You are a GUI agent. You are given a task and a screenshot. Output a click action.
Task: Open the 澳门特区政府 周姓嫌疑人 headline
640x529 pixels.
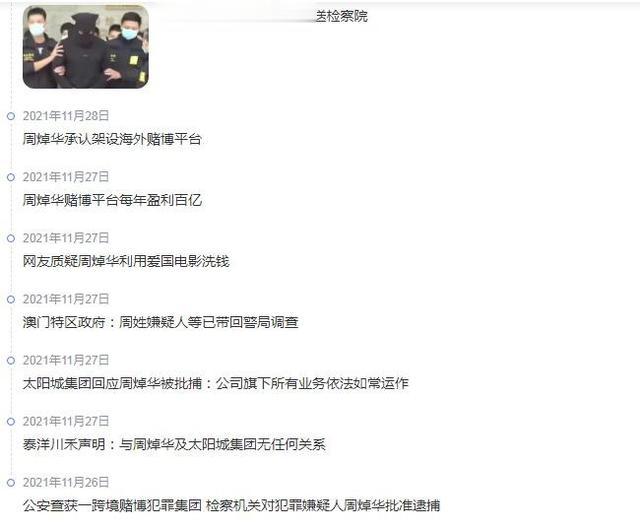pos(160,322)
